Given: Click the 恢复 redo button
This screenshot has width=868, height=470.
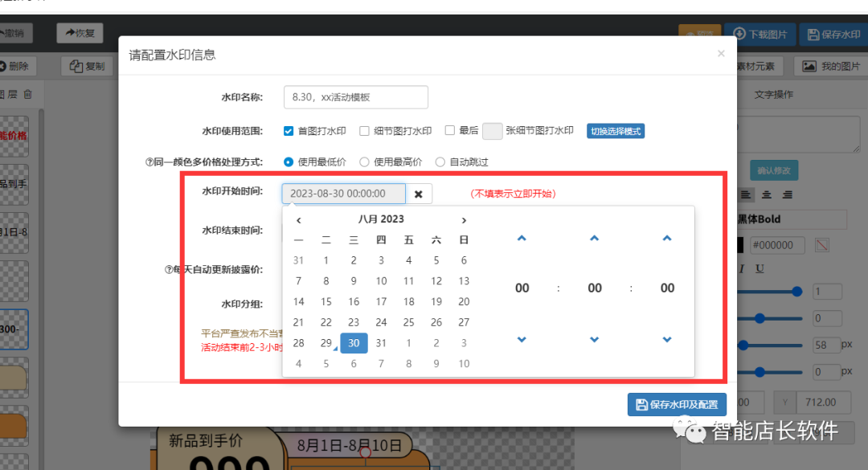Looking at the screenshot, I should coord(80,33).
